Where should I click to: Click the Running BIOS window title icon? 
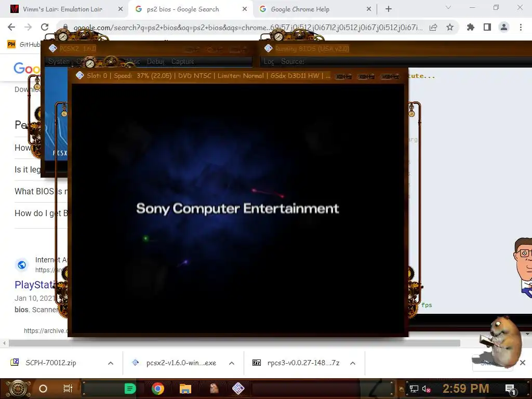point(269,48)
